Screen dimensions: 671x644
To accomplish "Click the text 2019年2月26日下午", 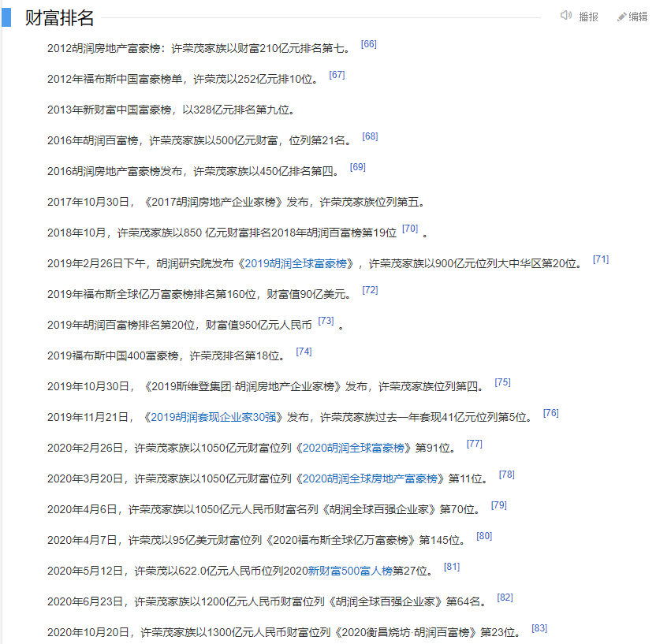I will 96,263.
